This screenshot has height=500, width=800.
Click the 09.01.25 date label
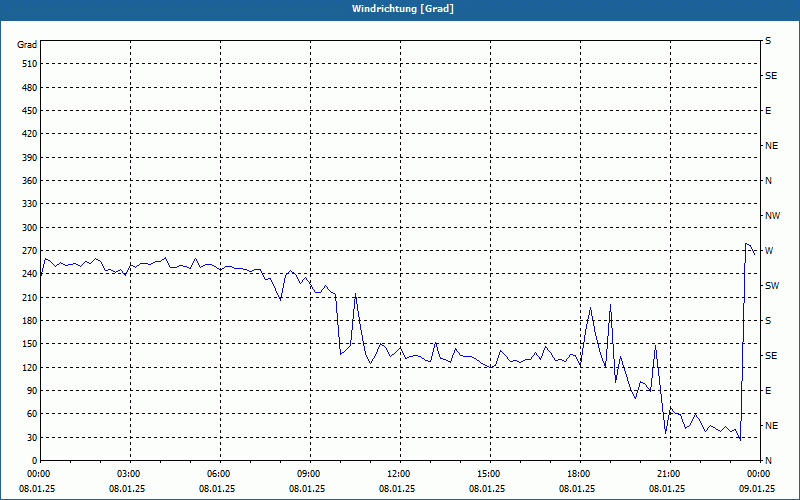[x=757, y=489]
